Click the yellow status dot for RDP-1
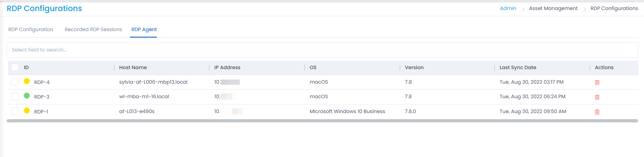The height and width of the screenshot is (157, 644). point(27,111)
